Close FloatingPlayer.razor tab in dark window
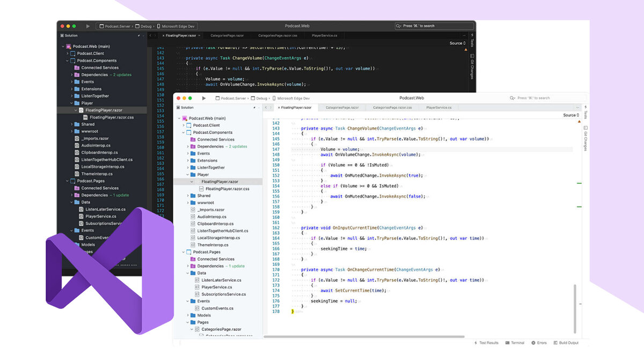Viewport: 644px width, 362px height. [x=163, y=35]
